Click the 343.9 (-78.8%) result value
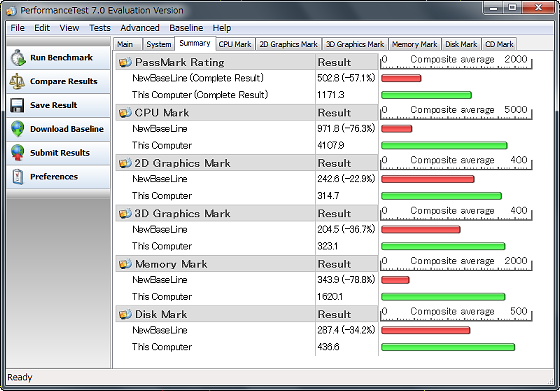 pos(346,280)
